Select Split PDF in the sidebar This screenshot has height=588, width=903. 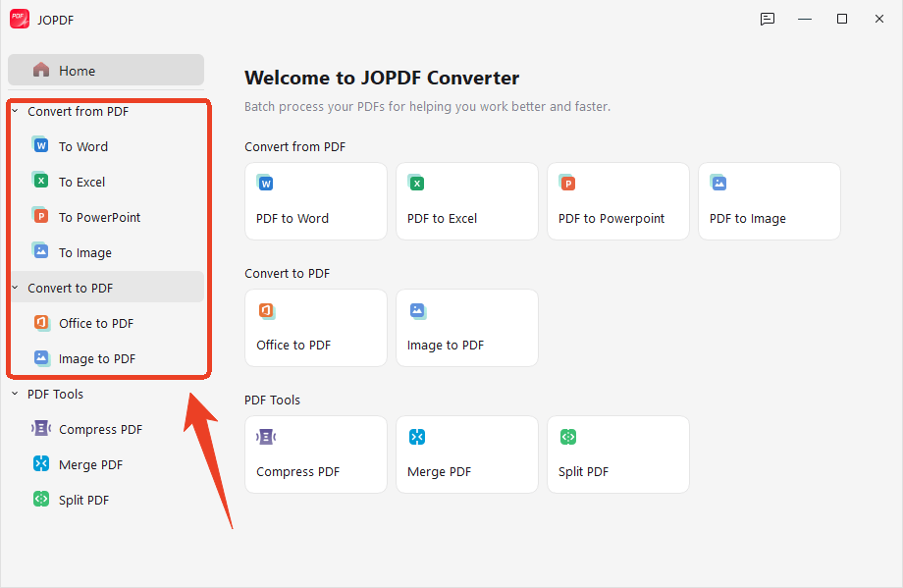click(106, 500)
